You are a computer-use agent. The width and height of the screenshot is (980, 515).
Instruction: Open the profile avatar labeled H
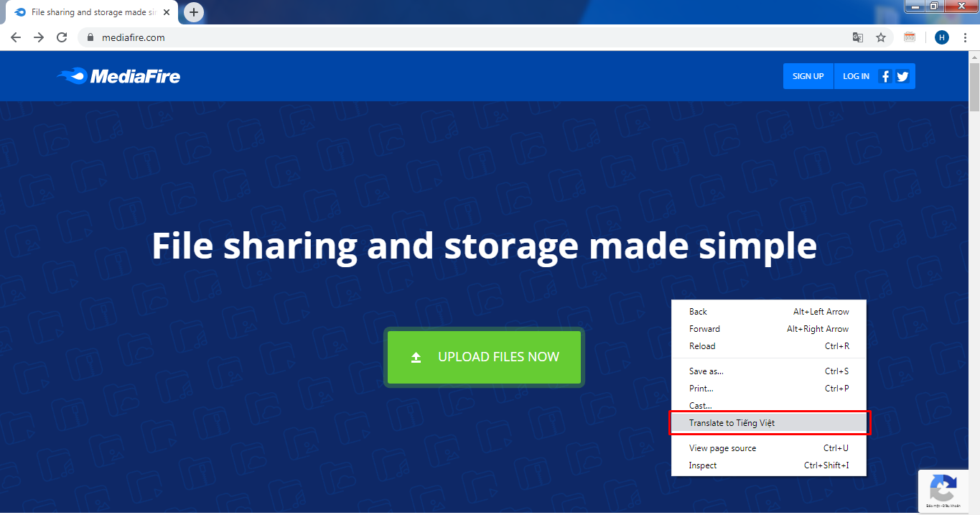[x=941, y=37]
